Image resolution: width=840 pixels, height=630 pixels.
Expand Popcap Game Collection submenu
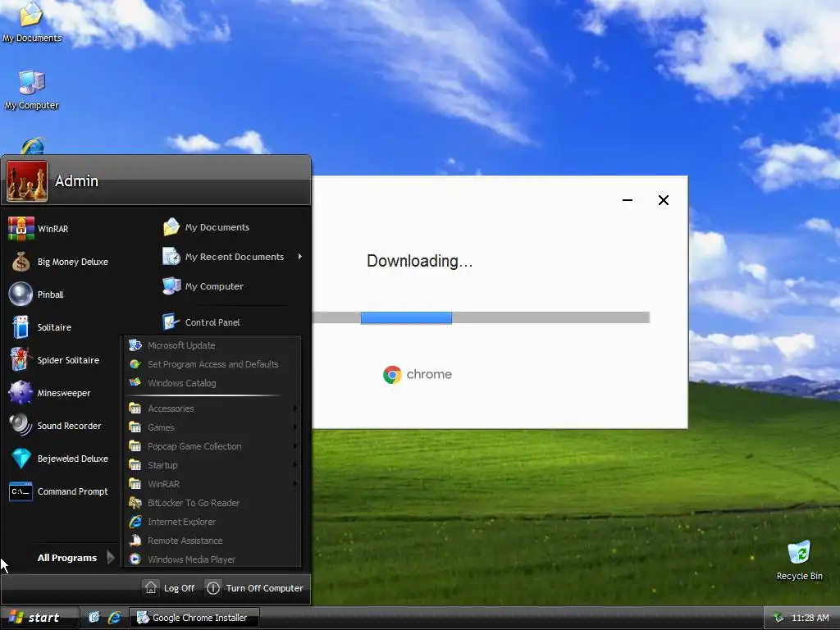[213, 446]
